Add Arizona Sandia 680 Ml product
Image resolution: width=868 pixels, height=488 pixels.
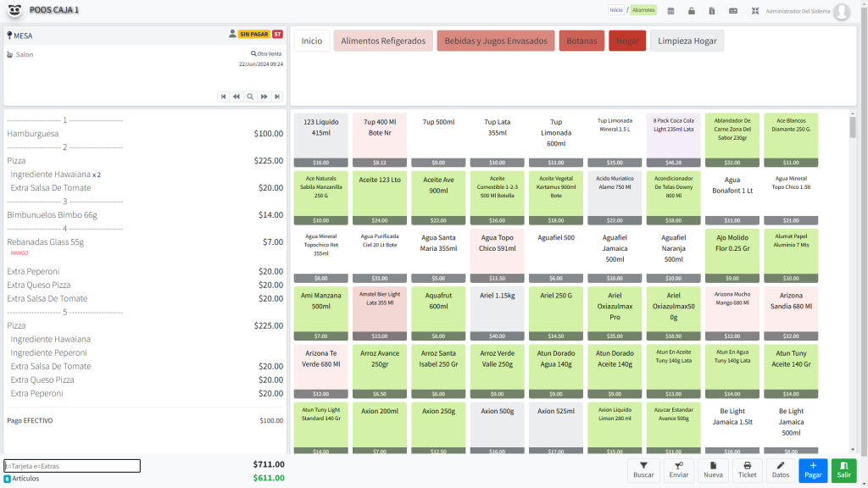click(x=791, y=313)
